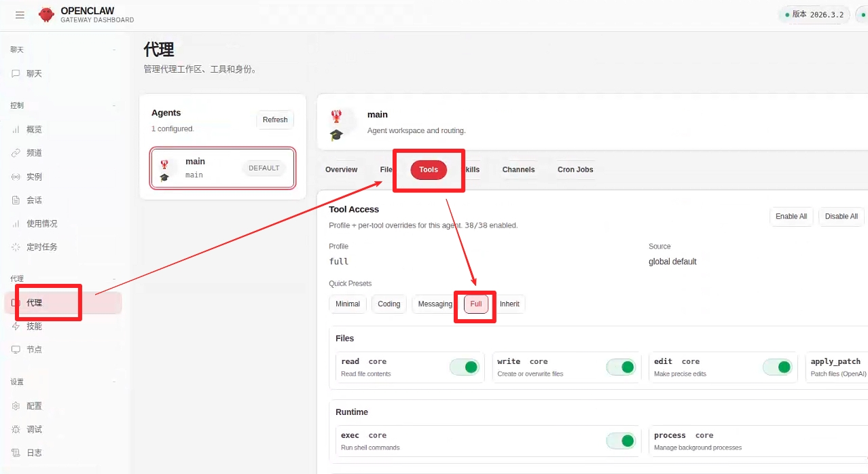868x474 pixels.
Task: Open 实例 instances in sidebar
Action: coord(62,177)
